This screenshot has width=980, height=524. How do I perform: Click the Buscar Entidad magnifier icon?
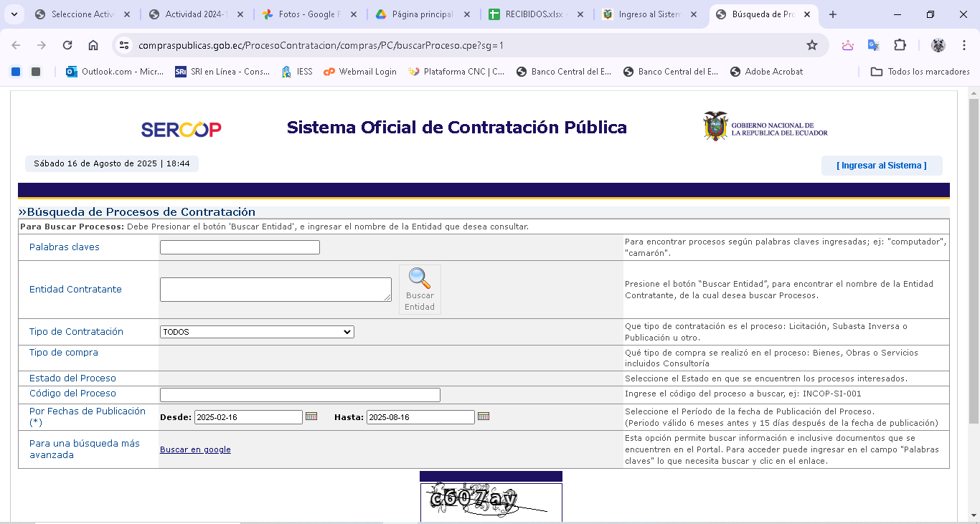(x=420, y=279)
